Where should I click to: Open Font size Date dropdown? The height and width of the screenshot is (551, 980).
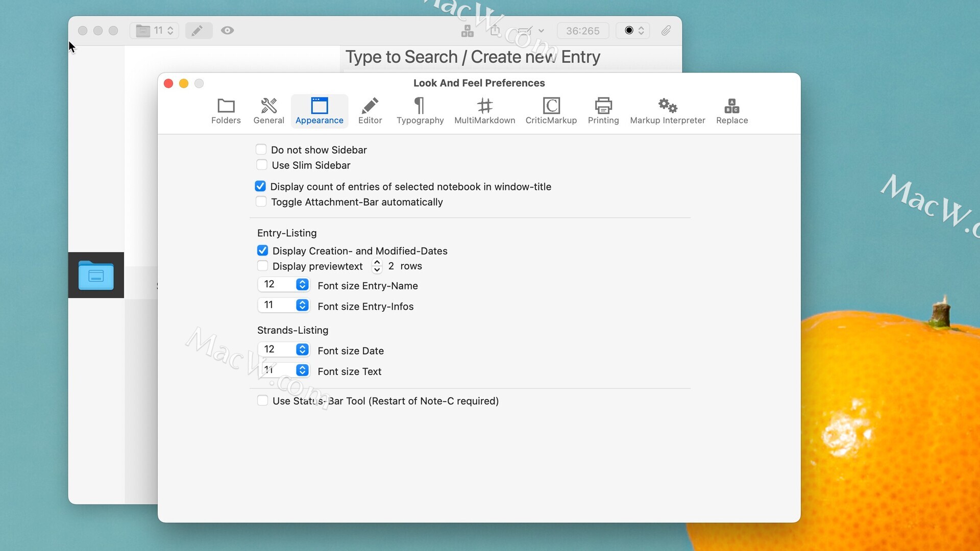[283, 349]
